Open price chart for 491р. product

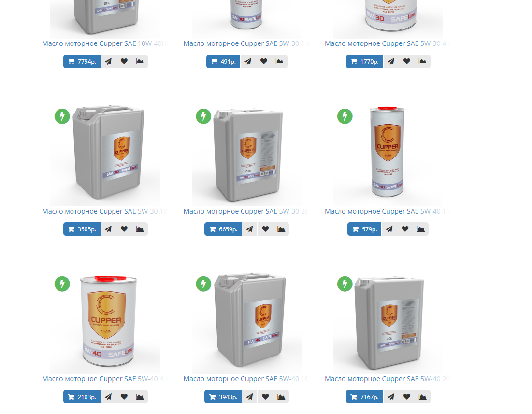pyautogui.click(x=280, y=61)
